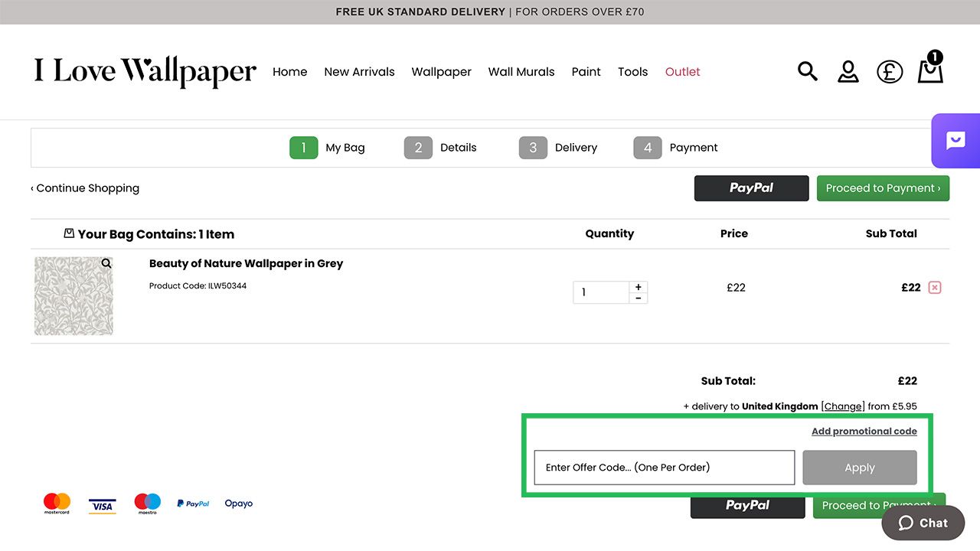Open the Chat button

click(x=923, y=523)
